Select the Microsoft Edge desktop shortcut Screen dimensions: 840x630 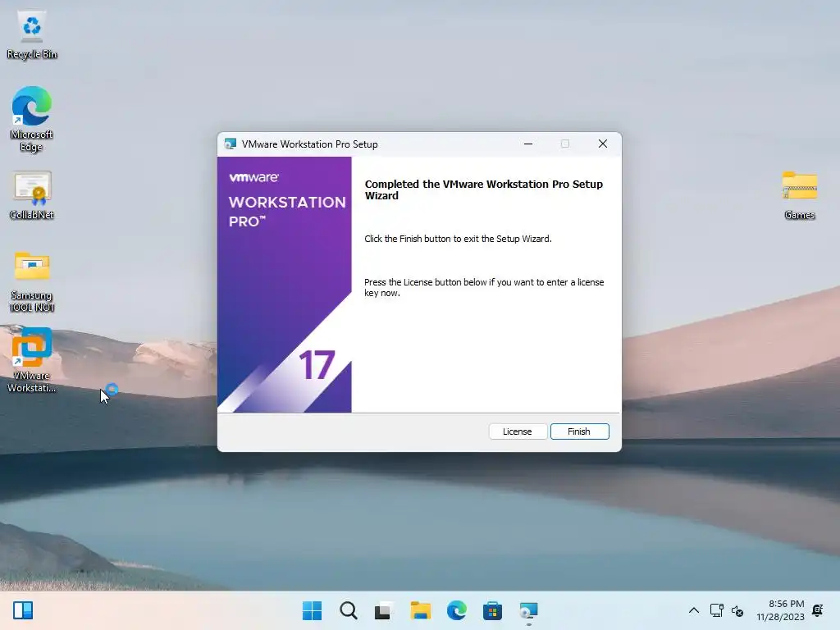pos(32,119)
